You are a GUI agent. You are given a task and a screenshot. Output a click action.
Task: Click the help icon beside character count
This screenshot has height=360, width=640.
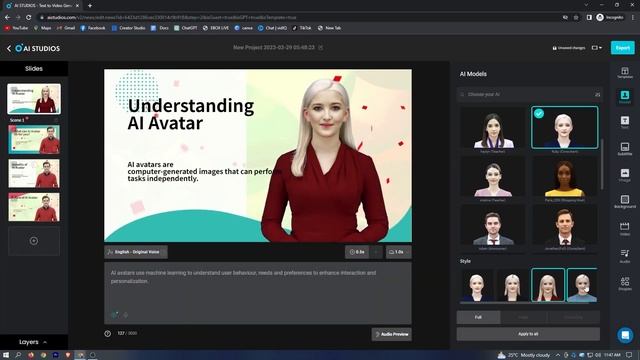pyautogui.click(x=107, y=333)
